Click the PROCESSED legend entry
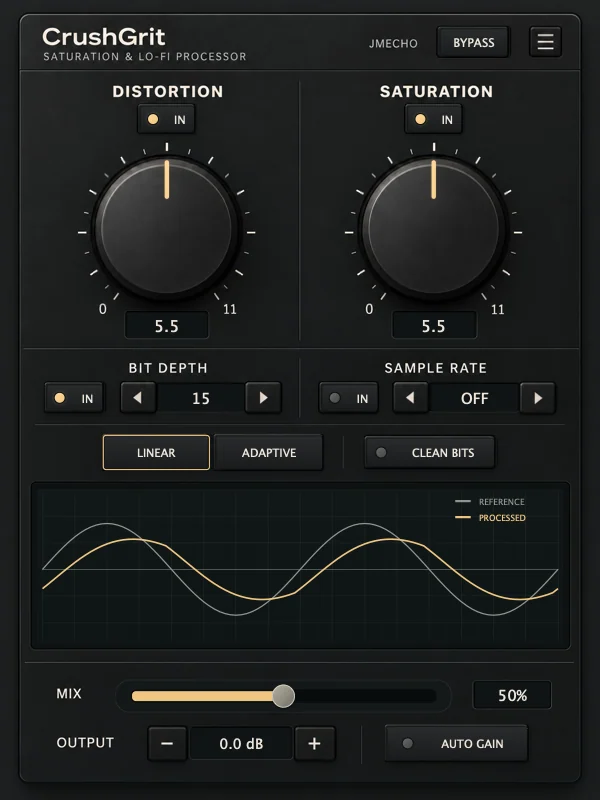Viewport: 600px width, 800px height. [490, 518]
